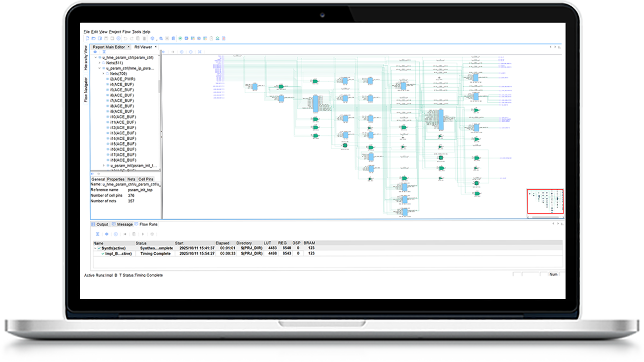The image size is (644, 362).
Task: Open the Flow menu
Action: pyautogui.click(x=126, y=32)
